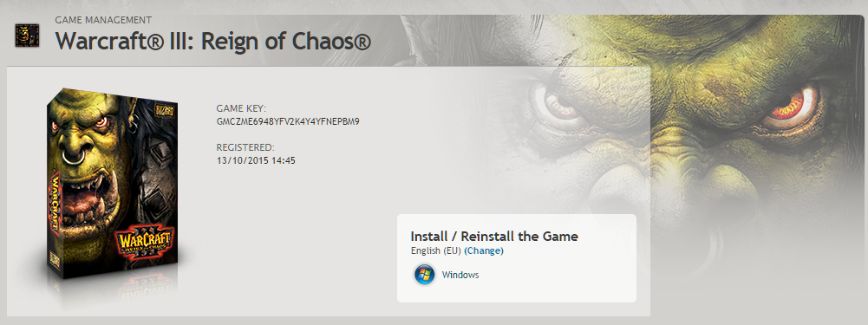
Task: Click the orc's nose ring on box cover
Action: click(74, 156)
